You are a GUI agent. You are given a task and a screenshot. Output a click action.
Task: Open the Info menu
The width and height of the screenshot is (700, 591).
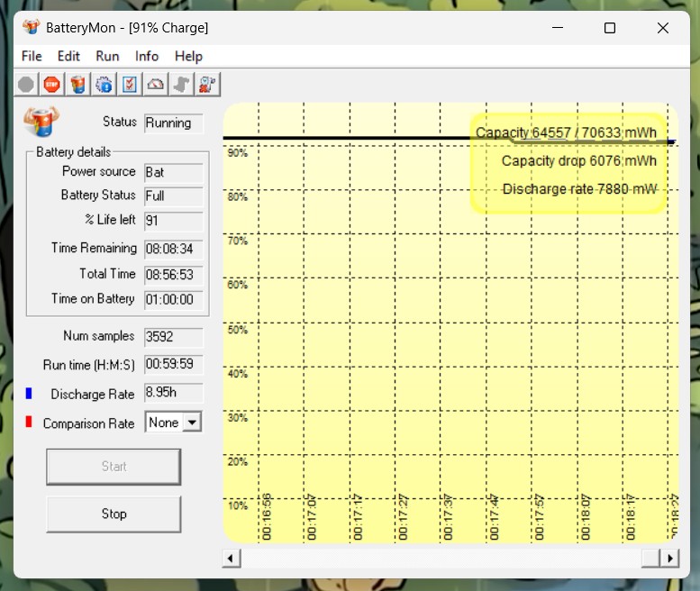click(x=147, y=56)
